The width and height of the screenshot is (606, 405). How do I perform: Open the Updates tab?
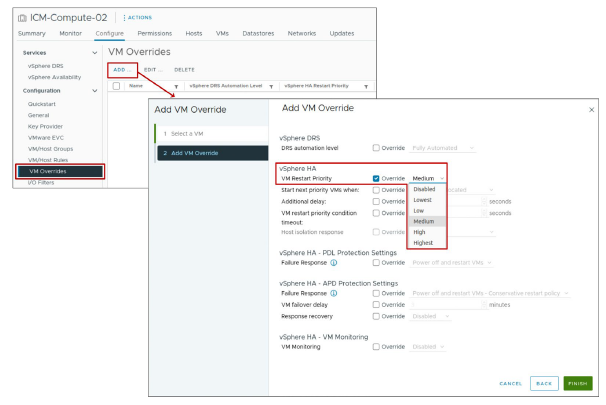342,34
